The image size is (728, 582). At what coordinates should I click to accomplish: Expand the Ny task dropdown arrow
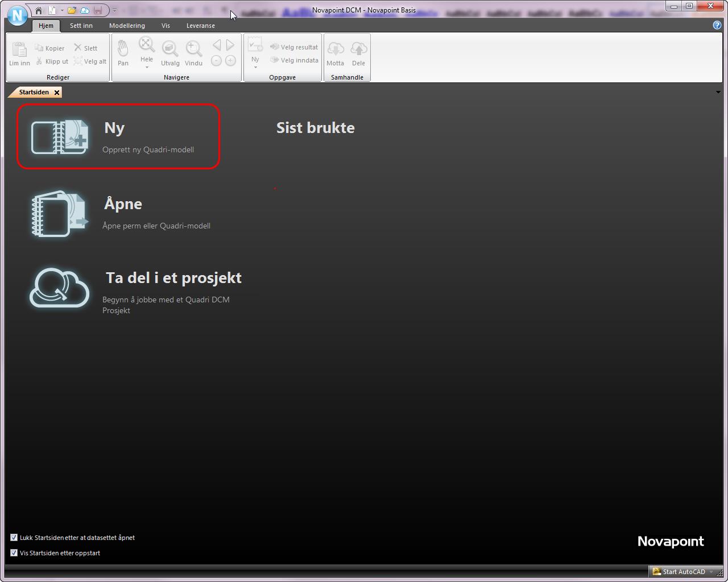pos(255,67)
